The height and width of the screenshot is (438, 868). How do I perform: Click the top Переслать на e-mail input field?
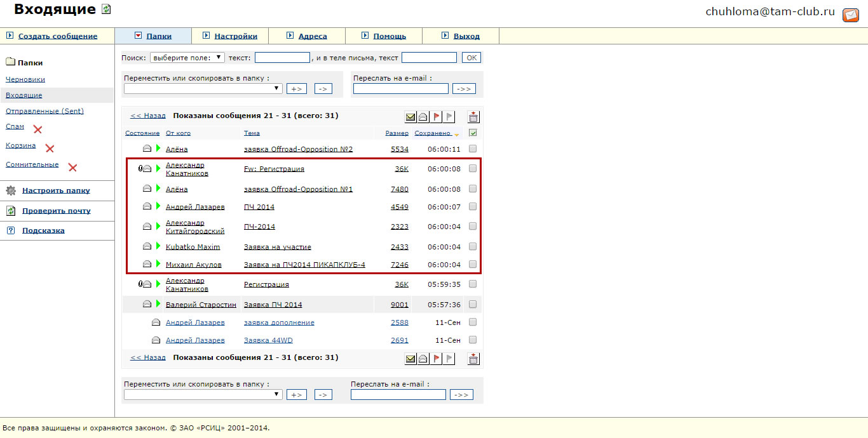pos(400,89)
